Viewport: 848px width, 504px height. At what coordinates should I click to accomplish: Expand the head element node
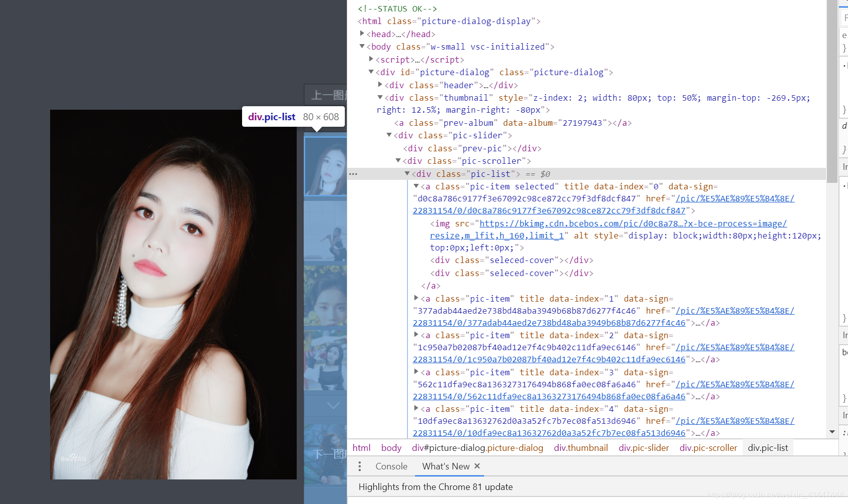pos(362,34)
